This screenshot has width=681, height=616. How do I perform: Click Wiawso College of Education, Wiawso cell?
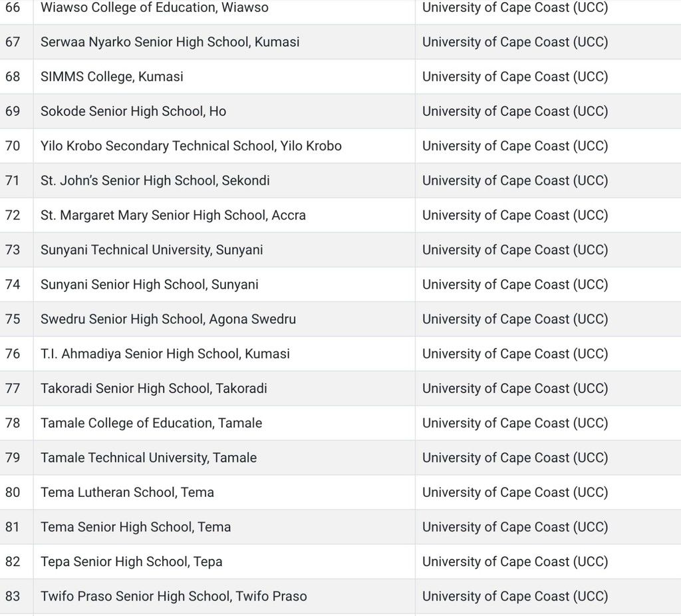click(154, 8)
